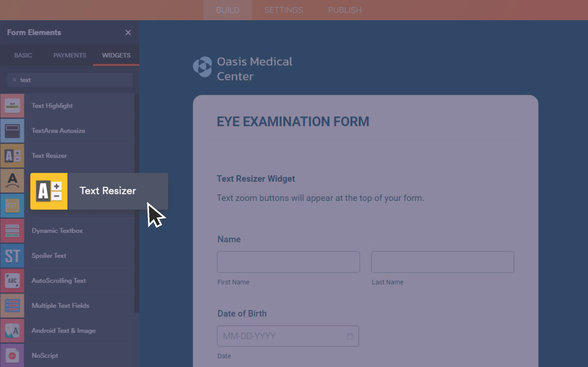Open the SETTINGS tab
588x367 pixels.
point(284,10)
